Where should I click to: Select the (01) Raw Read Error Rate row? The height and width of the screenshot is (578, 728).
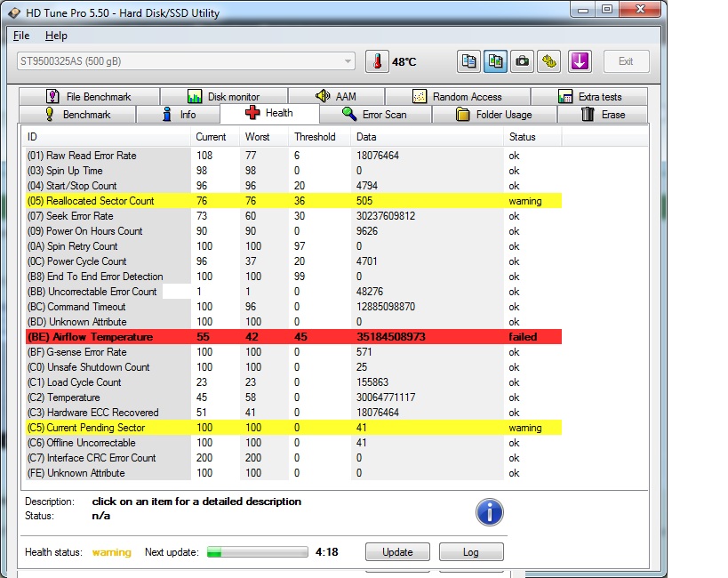(293, 156)
